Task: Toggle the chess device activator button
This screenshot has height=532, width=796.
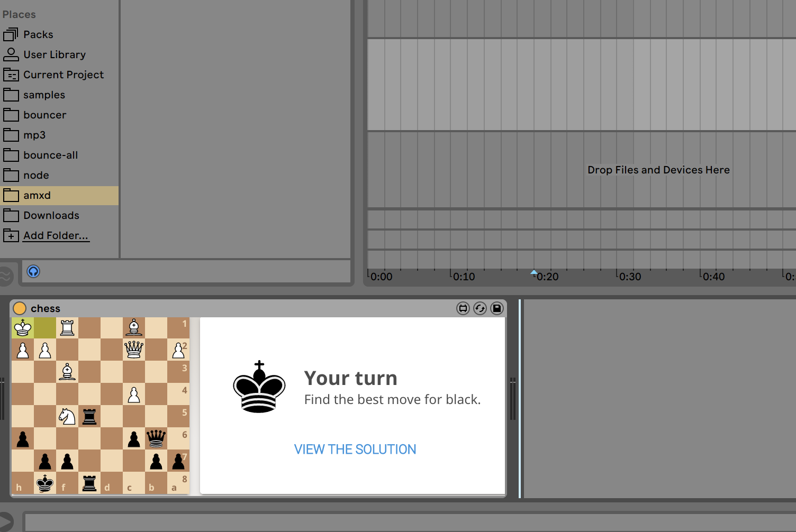Action: pyautogui.click(x=20, y=308)
